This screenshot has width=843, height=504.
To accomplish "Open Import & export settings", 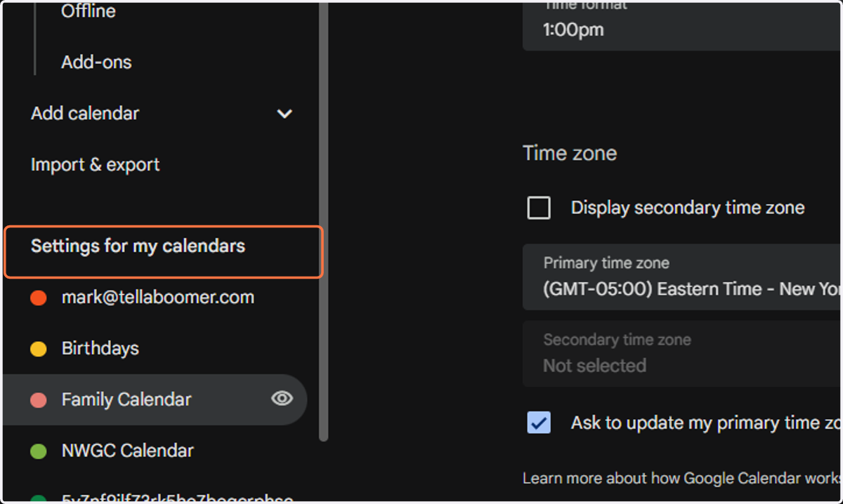I will [x=95, y=165].
